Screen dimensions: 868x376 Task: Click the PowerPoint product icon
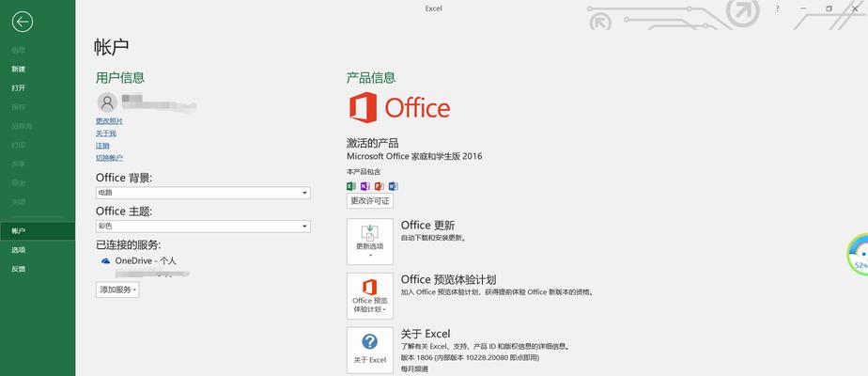(380, 186)
